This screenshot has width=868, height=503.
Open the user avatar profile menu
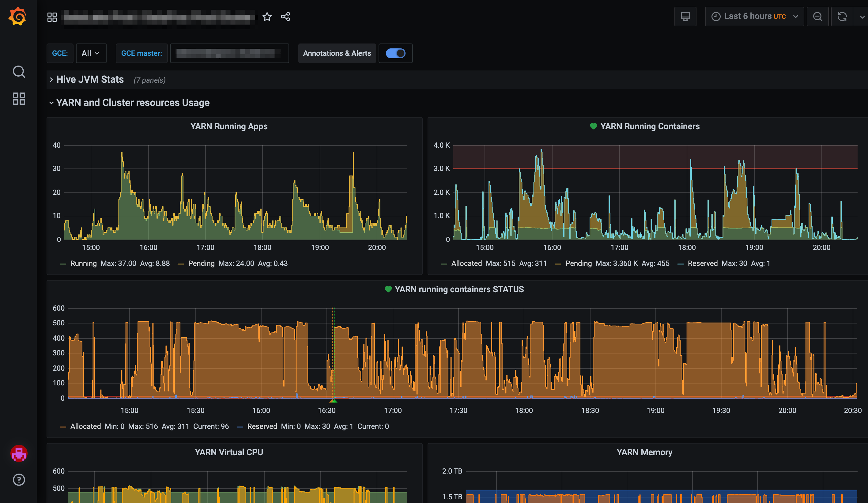point(19,453)
